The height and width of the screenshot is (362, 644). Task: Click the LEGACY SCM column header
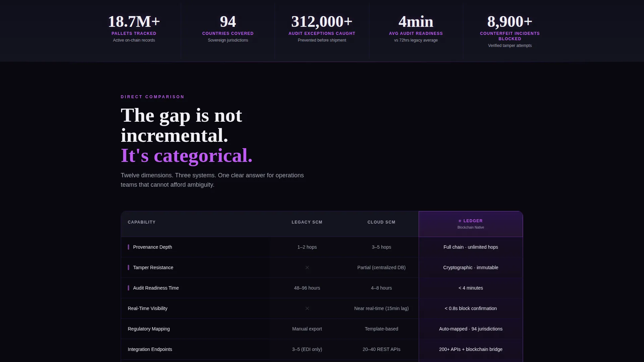[x=307, y=222]
